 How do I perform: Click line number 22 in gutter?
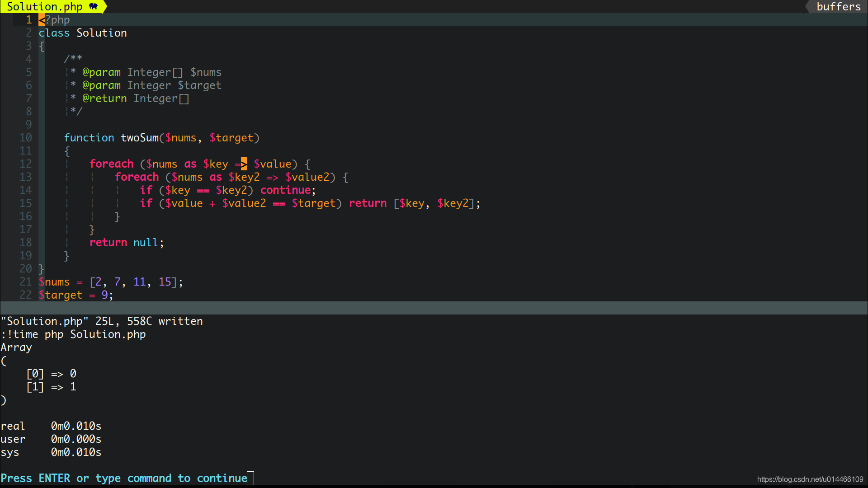26,295
